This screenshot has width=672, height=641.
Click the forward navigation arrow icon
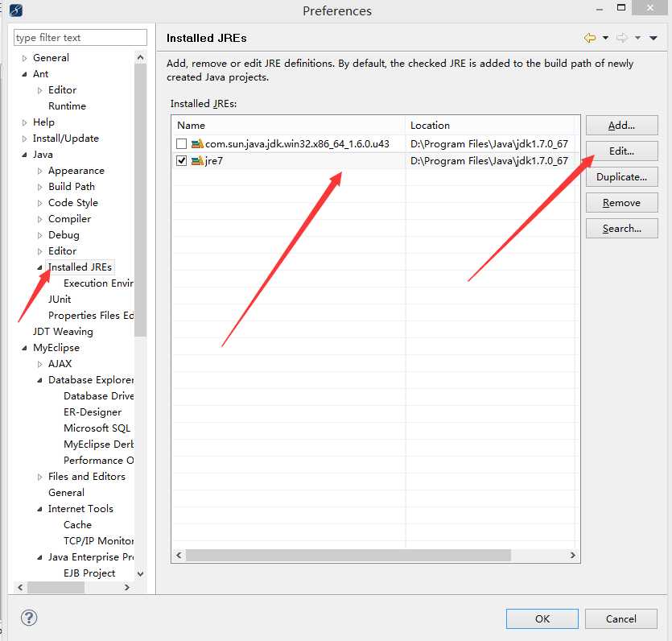(x=622, y=38)
